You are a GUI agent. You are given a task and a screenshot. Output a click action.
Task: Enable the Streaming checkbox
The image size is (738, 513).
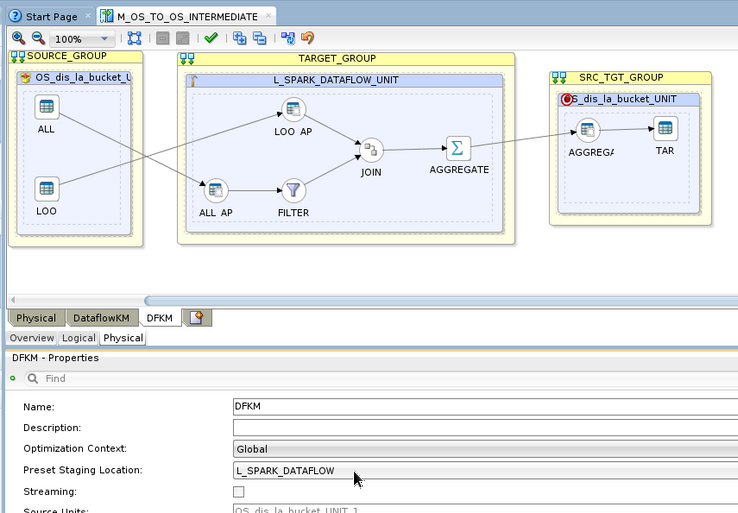click(238, 492)
